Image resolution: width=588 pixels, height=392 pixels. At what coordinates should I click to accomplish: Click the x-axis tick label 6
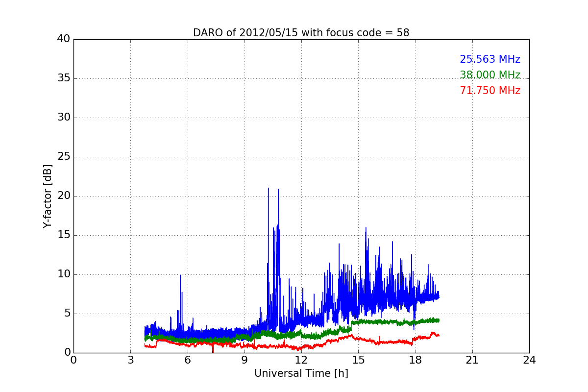pyautogui.click(x=188, y=360)
